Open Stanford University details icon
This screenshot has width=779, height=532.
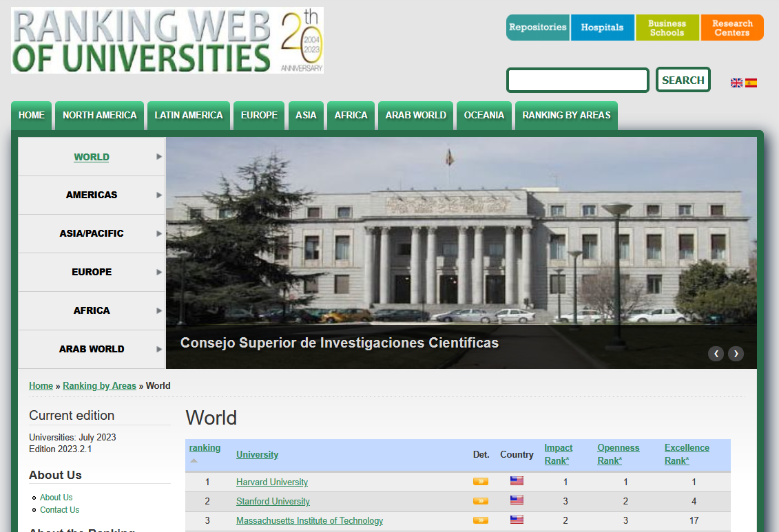click(x=481, y=501)
